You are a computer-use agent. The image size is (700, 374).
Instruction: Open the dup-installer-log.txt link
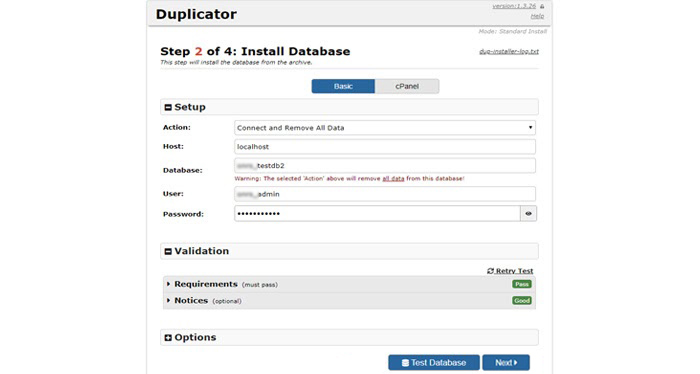509,51
